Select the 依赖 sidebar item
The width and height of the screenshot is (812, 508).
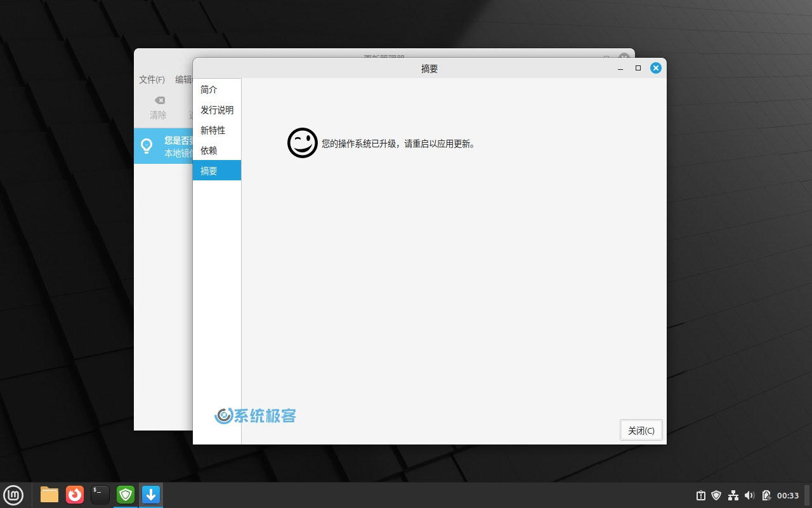[x=216, y=150]
